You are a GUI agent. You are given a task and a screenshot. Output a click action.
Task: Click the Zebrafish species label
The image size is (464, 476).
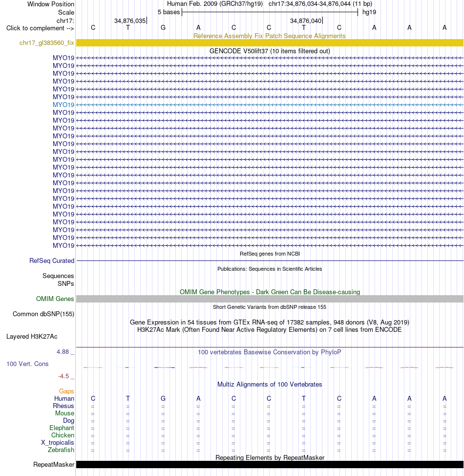61,450
